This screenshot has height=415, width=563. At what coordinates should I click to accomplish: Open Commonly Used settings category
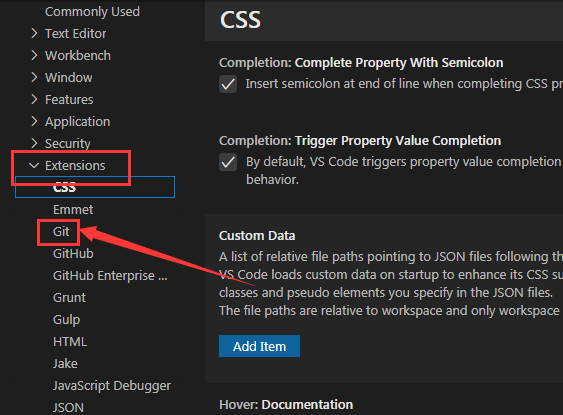pyautogui.click(x=92, y=11)
